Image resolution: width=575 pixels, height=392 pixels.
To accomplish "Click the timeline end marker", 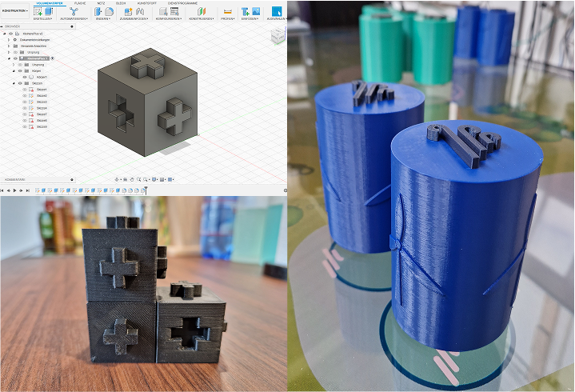I will point(145,190).
